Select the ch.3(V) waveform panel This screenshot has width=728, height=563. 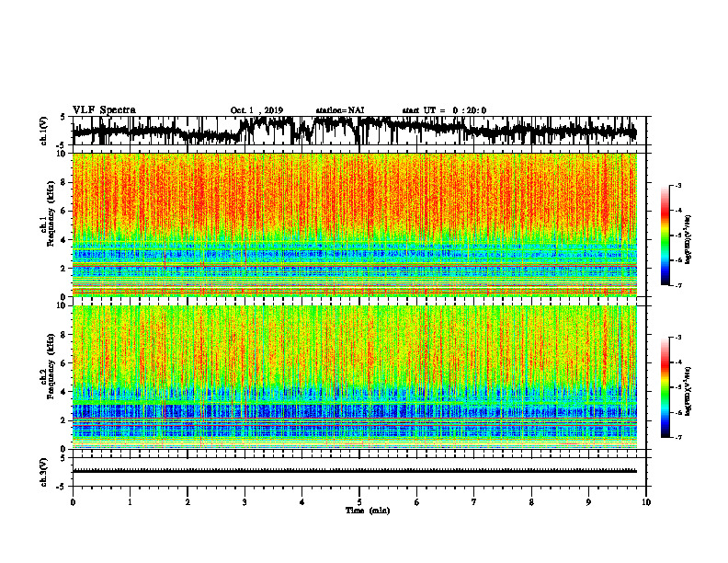click(359, 472)
